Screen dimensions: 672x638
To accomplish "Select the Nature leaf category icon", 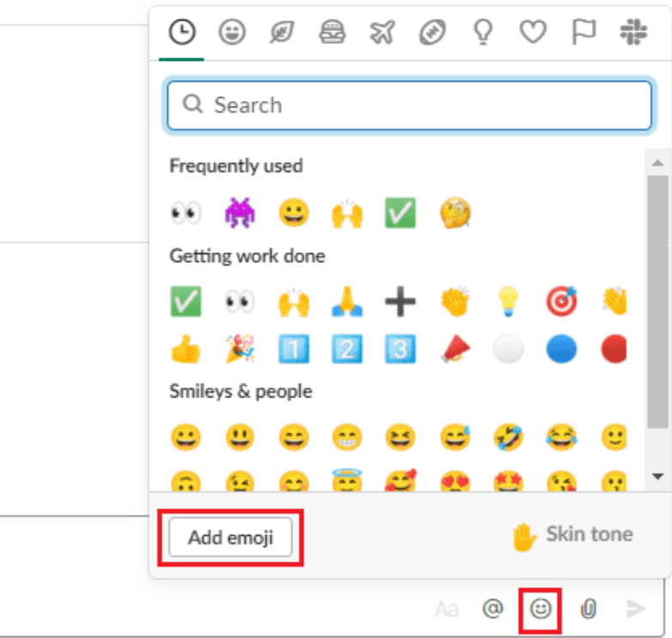I will tap(282, 32).
